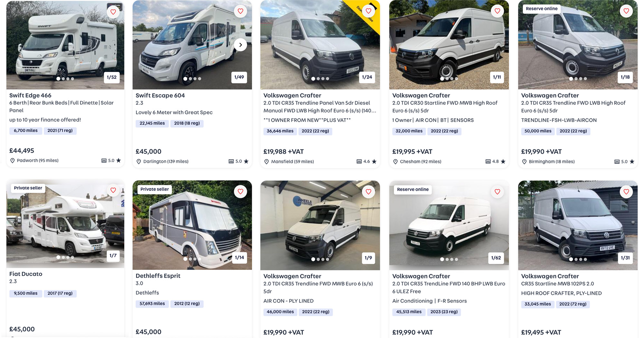Show next photo of Swift Escape 604

(240, 45)
